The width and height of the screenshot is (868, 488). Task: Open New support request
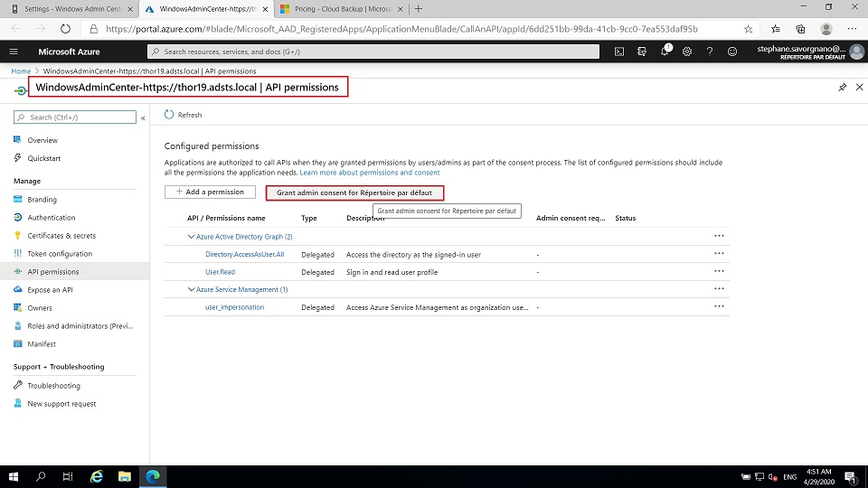[61, 404]
